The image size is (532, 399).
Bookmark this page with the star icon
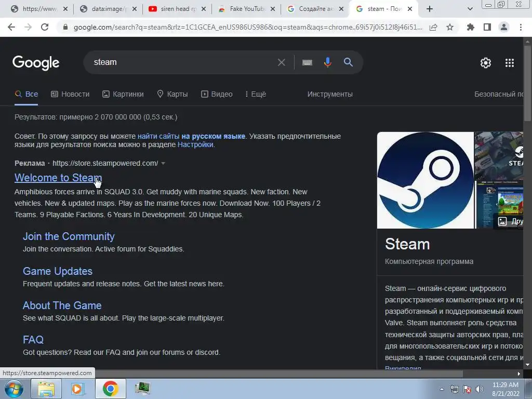(x=450, y=27)
